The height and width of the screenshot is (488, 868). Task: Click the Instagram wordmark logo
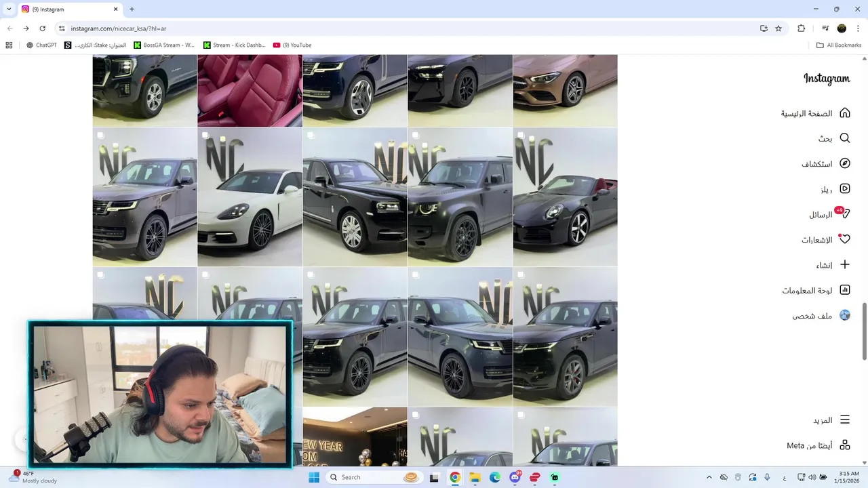pos(827,79)
